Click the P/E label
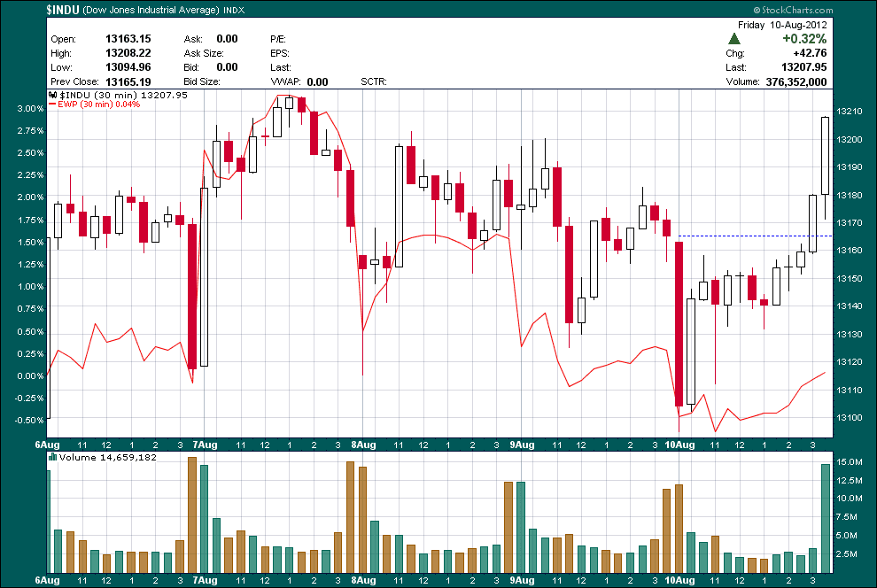877x588 pixels. pos(278,39)
